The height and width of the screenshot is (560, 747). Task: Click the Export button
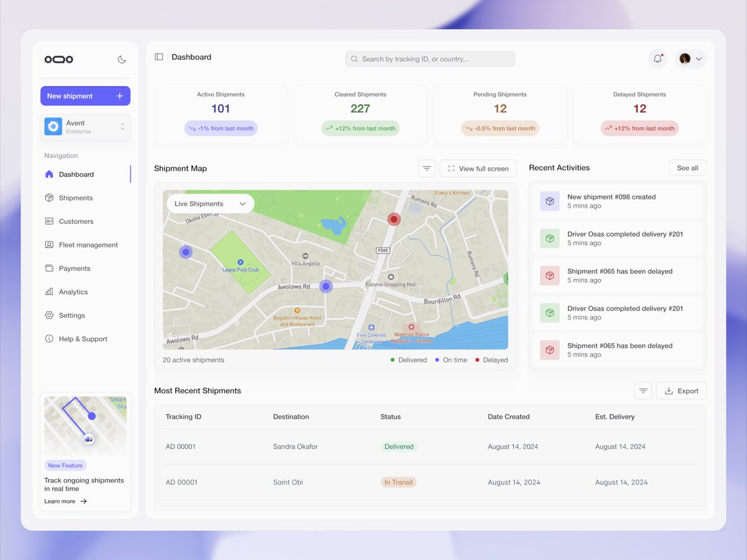pyautogui.click(x=681, y=391)
